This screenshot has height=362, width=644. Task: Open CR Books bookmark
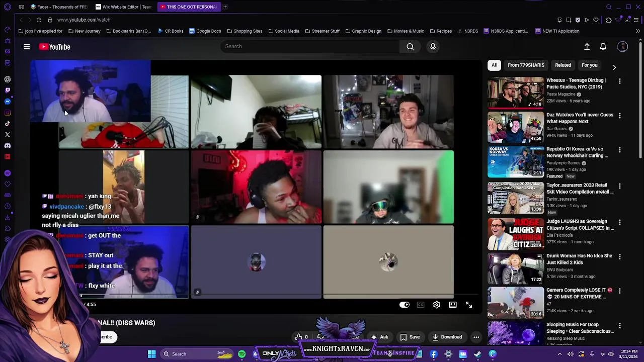(170, 31)
